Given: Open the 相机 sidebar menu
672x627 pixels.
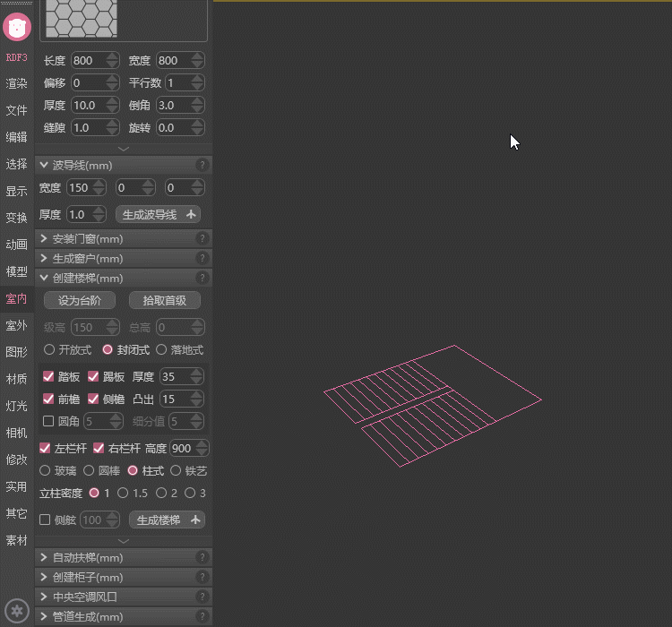Looking at the screenshot, I should pos(17,433).
